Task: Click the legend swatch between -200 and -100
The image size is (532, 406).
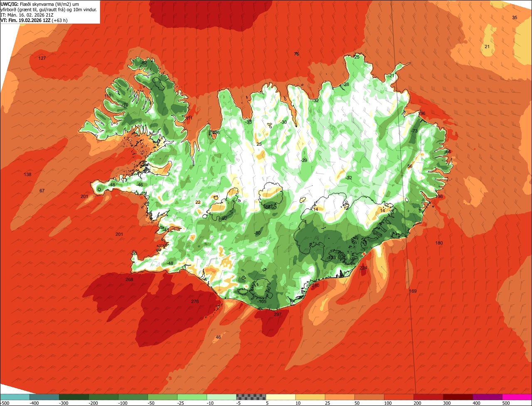Action: [x=103, y=397]
